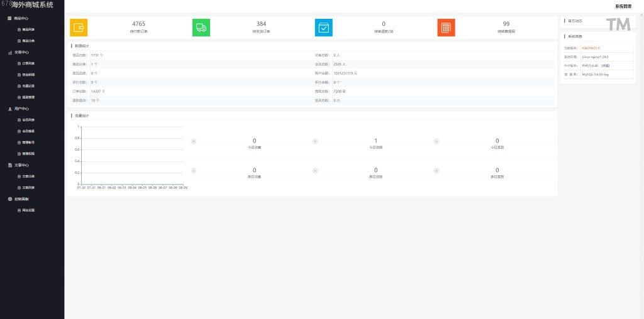Click the blue calendar-check refund icon
644x319 pixels.
pos(324,28)
